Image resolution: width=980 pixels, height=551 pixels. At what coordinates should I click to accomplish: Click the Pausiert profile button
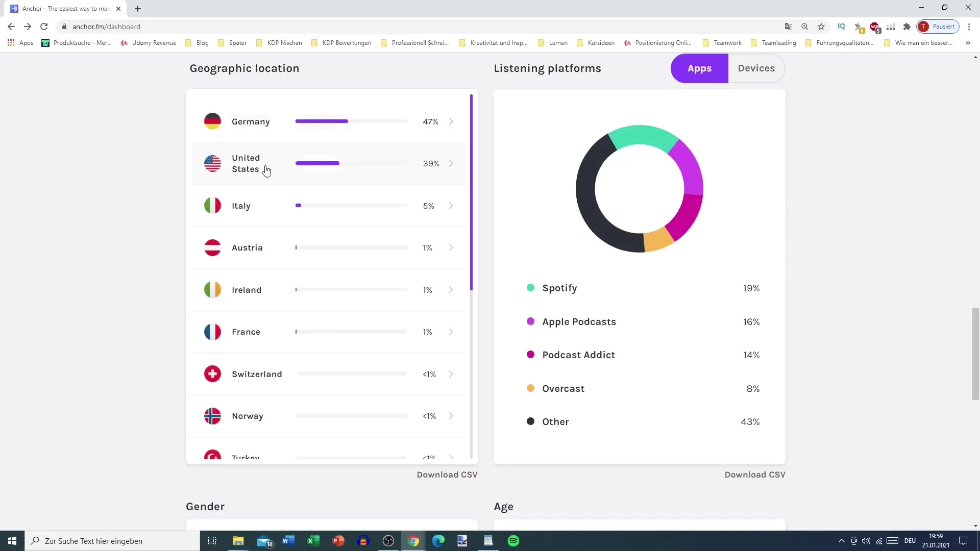pyautogui.click(x=938, y=27)
